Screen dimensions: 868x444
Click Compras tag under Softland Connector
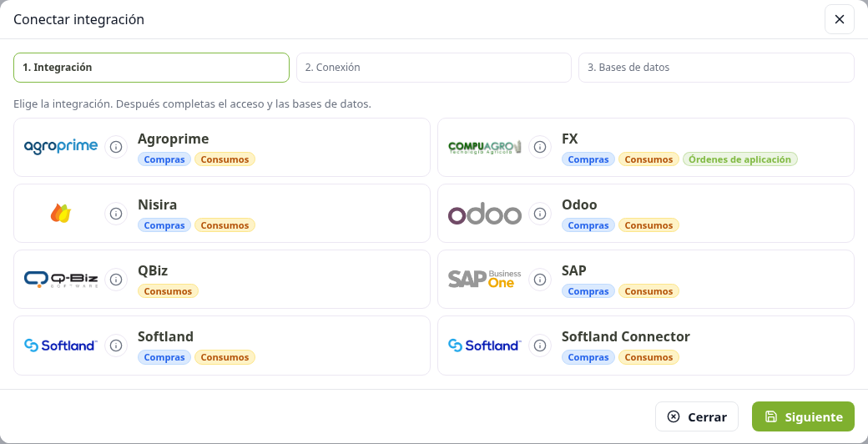tap(588, 357)
